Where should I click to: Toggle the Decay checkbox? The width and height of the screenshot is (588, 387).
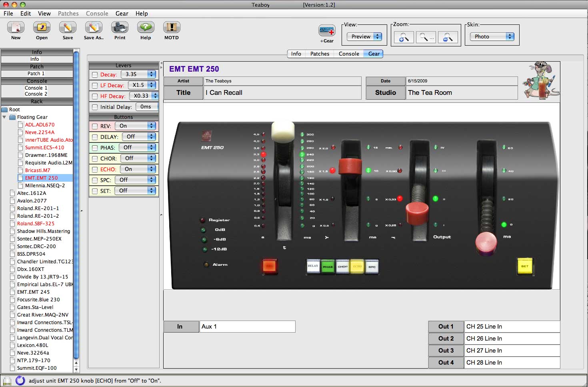95,74
